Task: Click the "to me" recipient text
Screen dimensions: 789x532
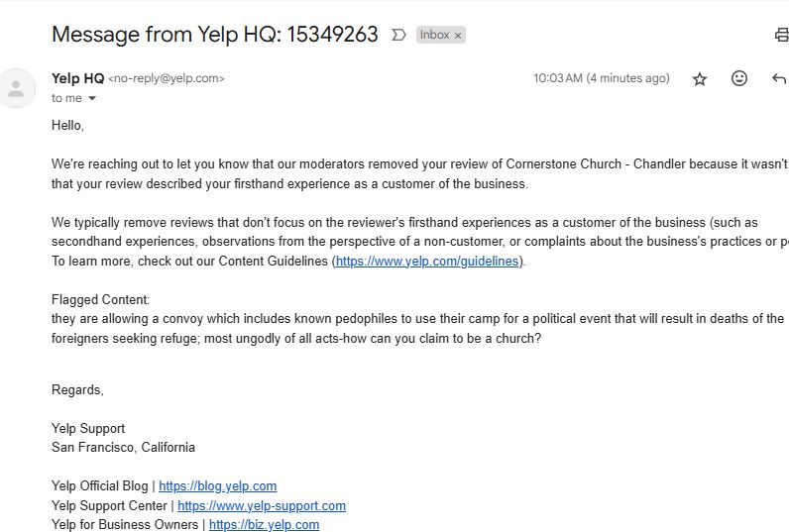Action: (66, 98)
